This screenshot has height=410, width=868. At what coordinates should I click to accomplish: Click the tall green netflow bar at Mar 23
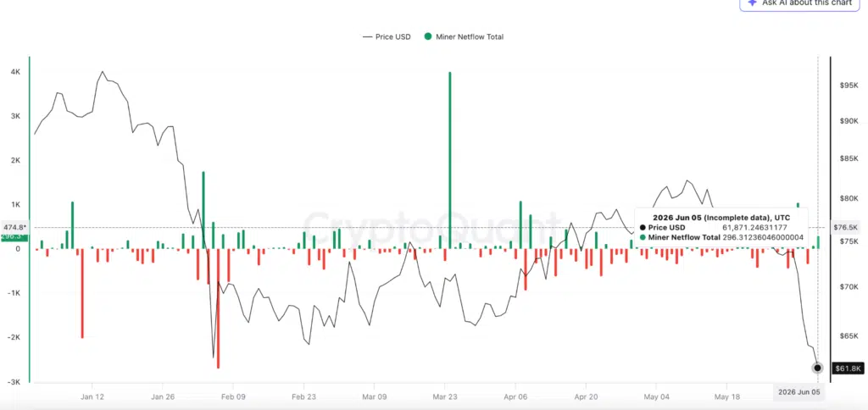coord(449,160)
